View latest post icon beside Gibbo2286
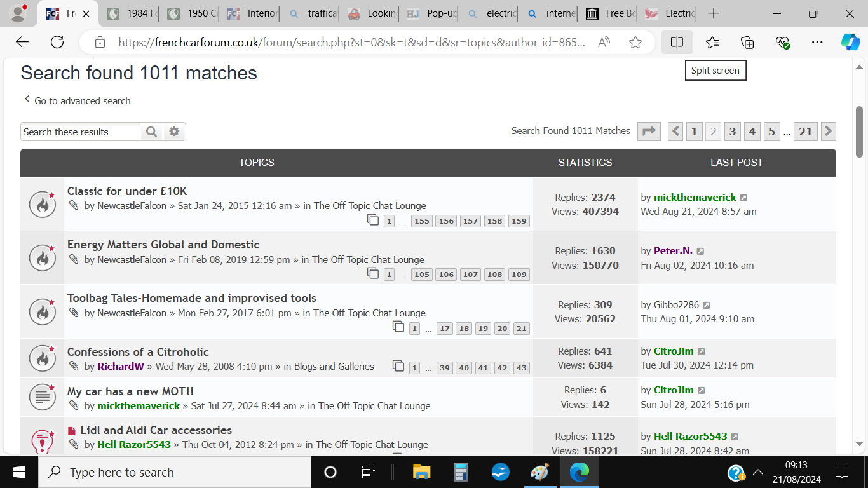 click(707, 305)
